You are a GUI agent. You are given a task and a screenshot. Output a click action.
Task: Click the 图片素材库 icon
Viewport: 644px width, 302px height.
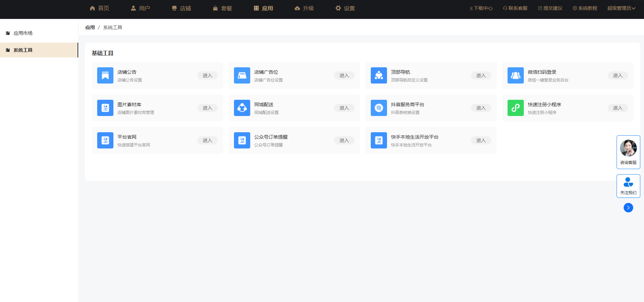pos(105,108)
